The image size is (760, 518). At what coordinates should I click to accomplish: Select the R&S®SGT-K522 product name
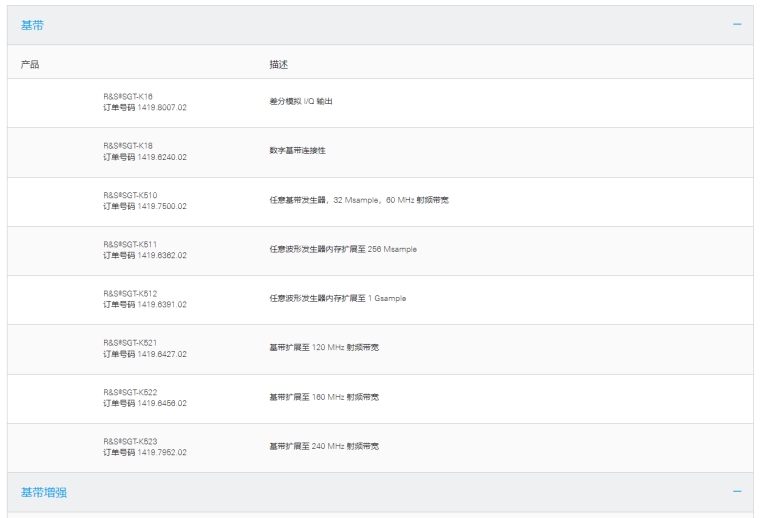130,391
